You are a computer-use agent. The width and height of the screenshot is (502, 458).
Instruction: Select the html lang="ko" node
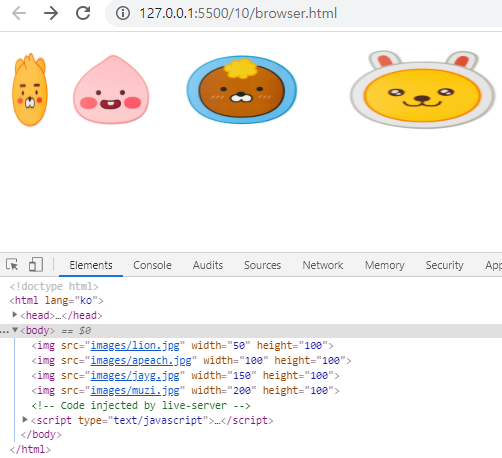coord(56,301)
